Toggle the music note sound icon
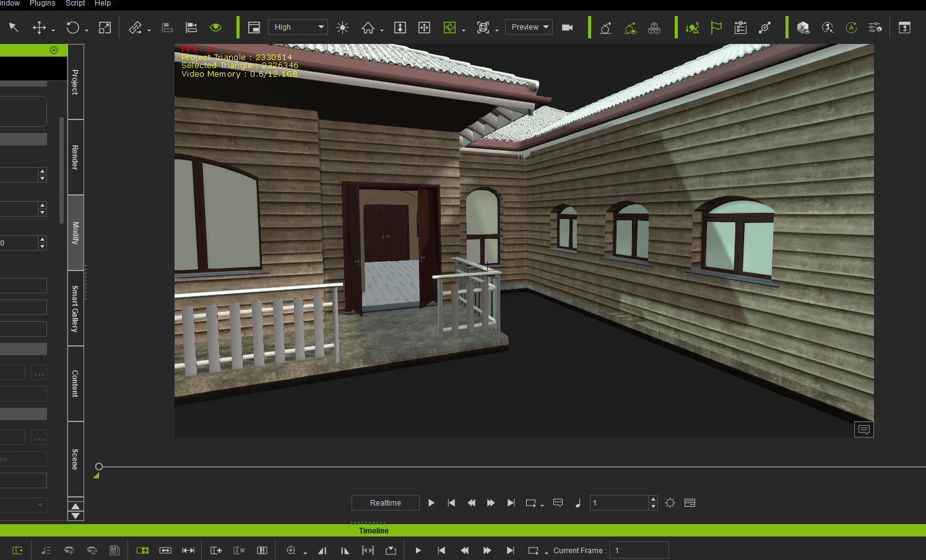The width and height of the screenshot is (926, 560). point(578,503)
